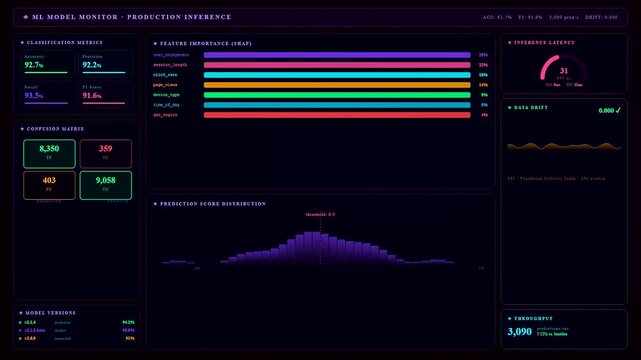
Task: Open the Recall 93.5% metric card
Action: click(47, 94)
